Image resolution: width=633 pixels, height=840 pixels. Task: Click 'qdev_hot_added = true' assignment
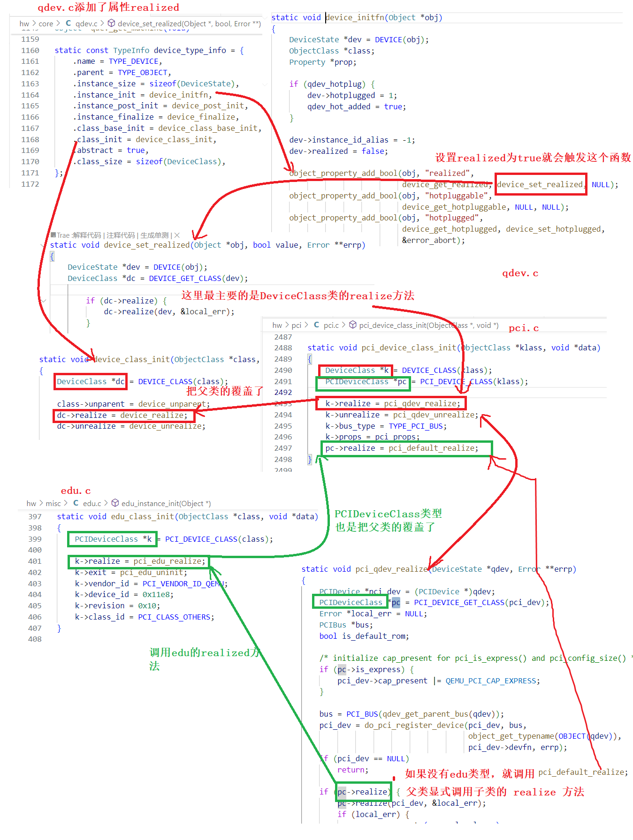click(x=355, y=106)
